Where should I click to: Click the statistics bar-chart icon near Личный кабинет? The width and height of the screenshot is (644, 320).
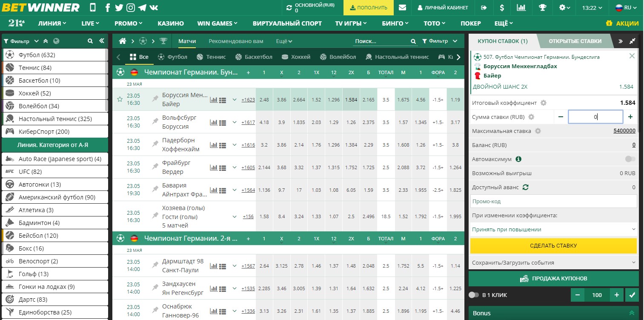click(521, 7)
